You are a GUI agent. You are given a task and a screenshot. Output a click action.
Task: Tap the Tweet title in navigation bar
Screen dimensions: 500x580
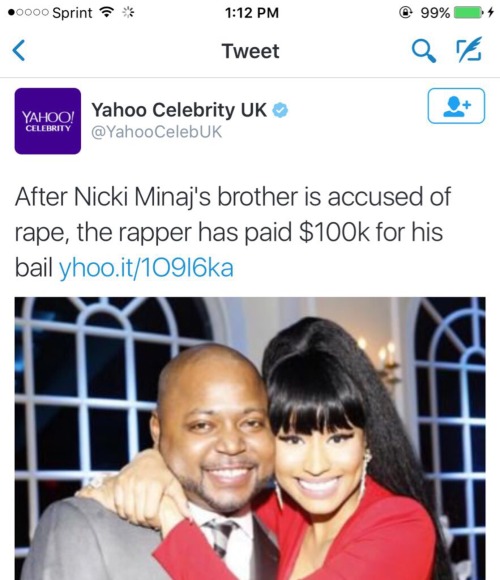click(250, 51)
